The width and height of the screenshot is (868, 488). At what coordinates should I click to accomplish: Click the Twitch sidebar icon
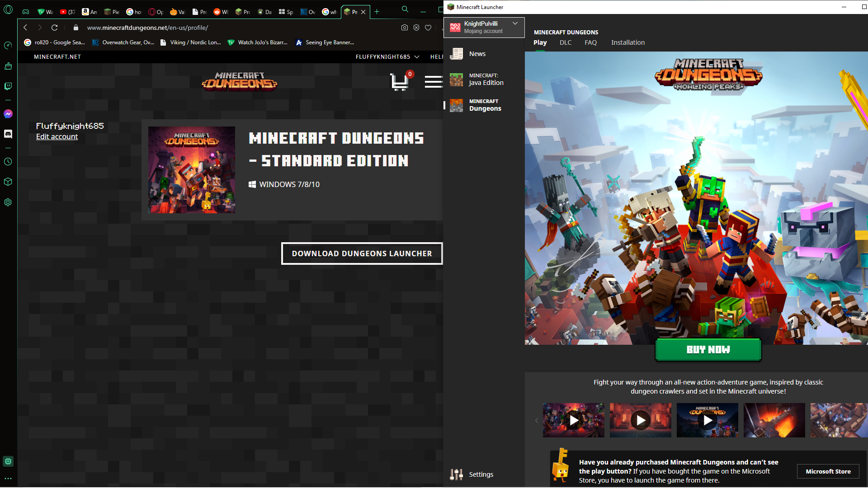(x=8, y=86)
